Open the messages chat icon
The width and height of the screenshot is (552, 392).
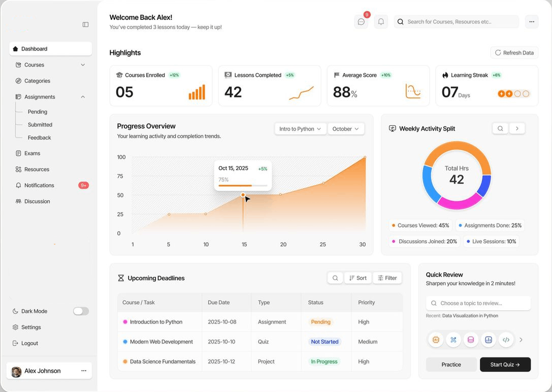(x=361, y=22)
